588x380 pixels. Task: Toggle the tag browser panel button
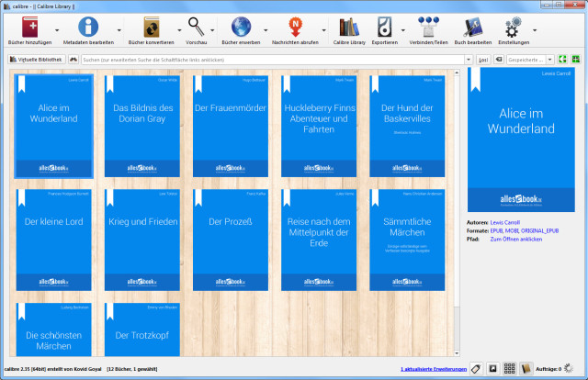pos(476,369)
